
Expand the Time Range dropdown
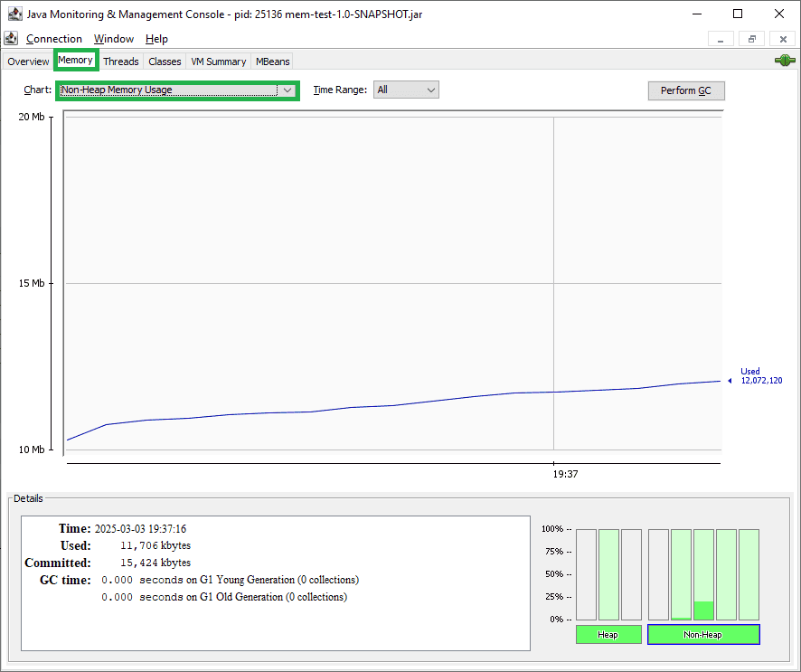pos(406,90)
